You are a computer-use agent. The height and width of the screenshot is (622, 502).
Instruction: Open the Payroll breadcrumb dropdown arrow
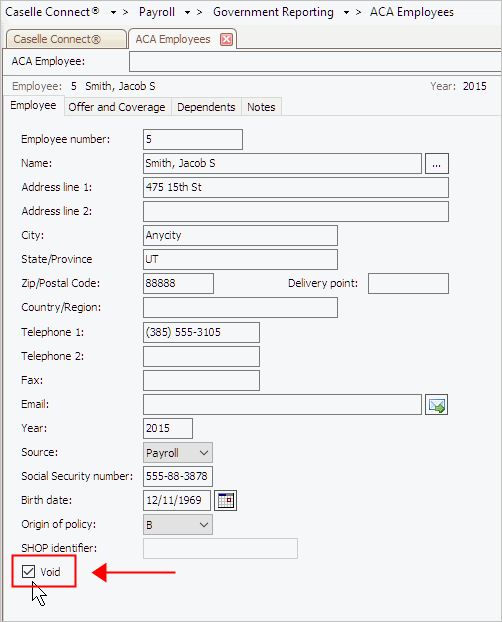click(187, 13)
